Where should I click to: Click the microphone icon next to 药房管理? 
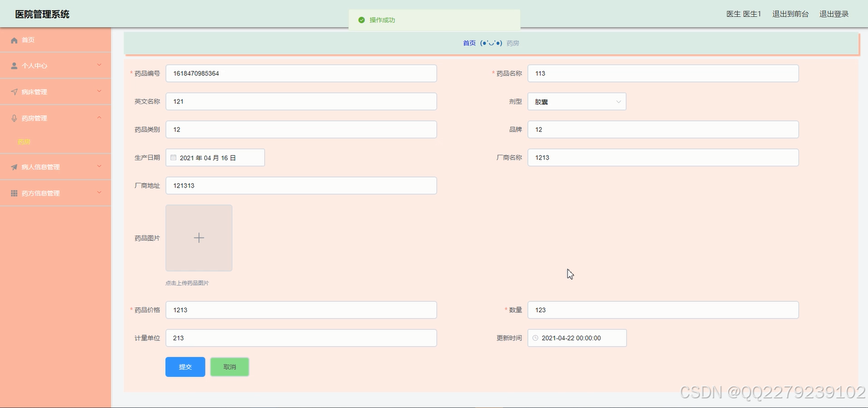pos(14,118)
